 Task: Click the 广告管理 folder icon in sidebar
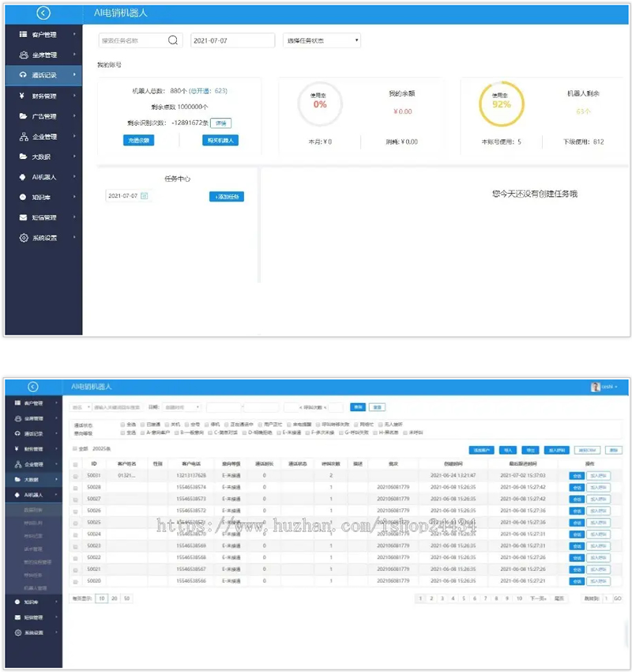tap(23, 116)
